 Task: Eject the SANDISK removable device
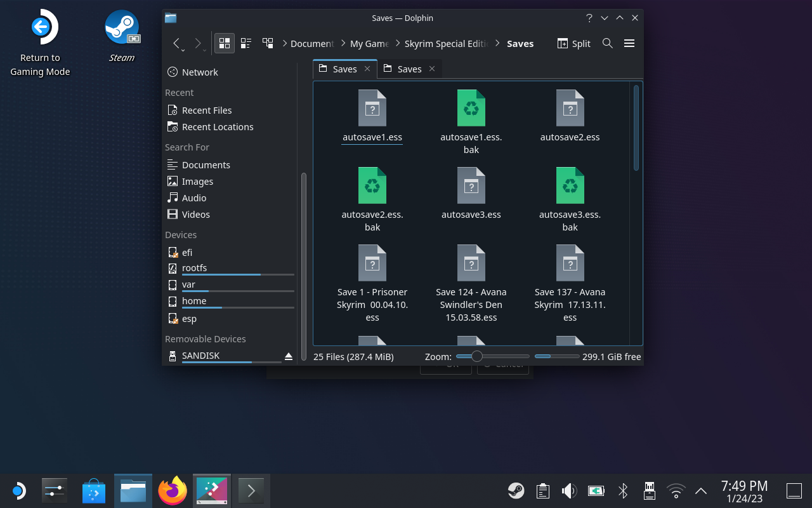click(289, 356)
